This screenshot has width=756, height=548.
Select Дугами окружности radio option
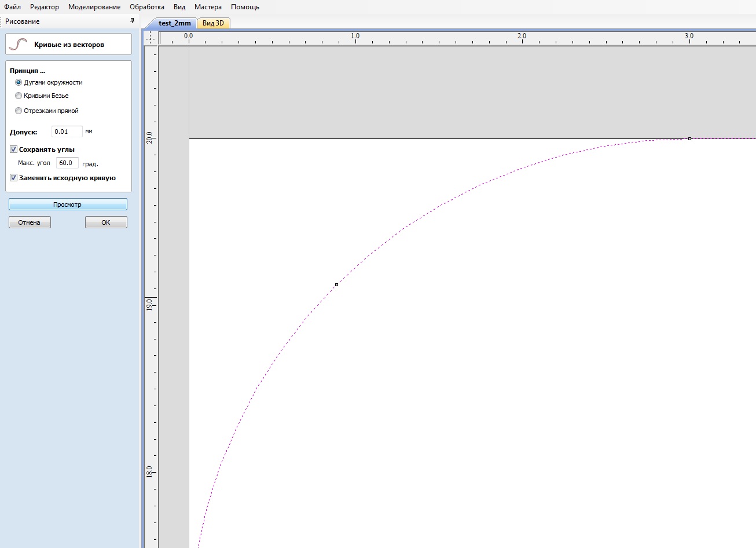point(19,82)
